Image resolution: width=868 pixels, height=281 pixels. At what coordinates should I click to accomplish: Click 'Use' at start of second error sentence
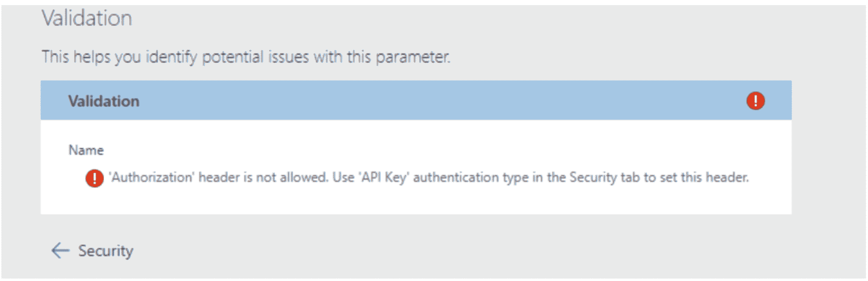point(343,177)
